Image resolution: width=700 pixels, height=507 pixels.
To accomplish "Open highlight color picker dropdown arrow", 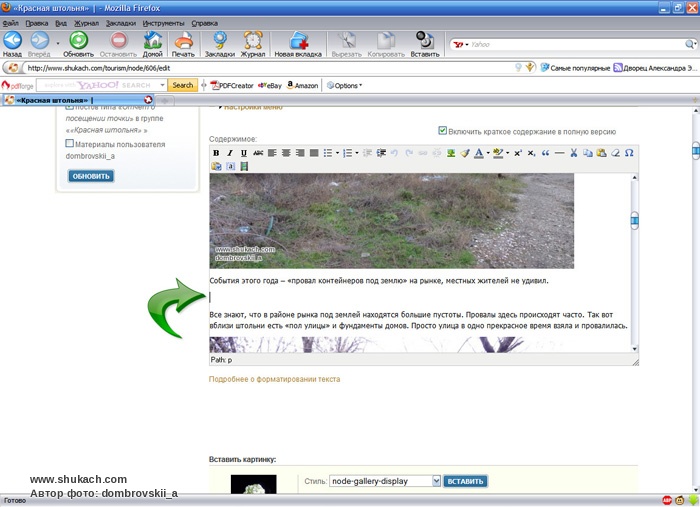I will pyautogui.click(x=508, y=153).
